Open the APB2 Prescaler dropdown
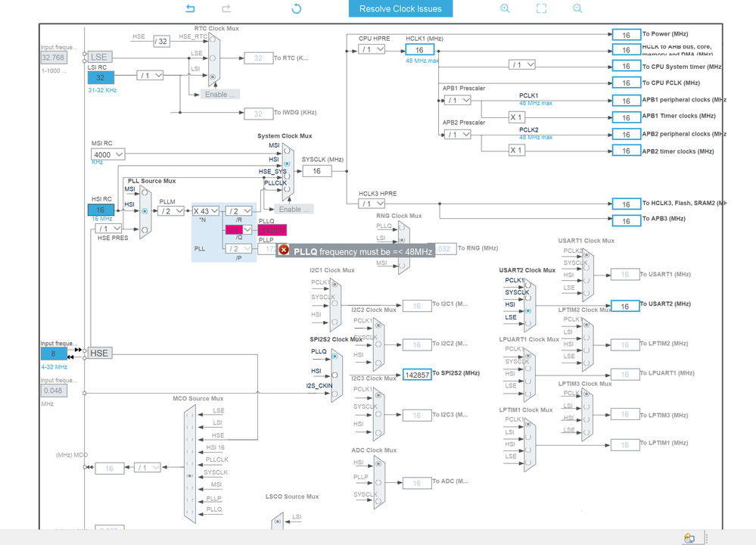 (x=458, y=135)
